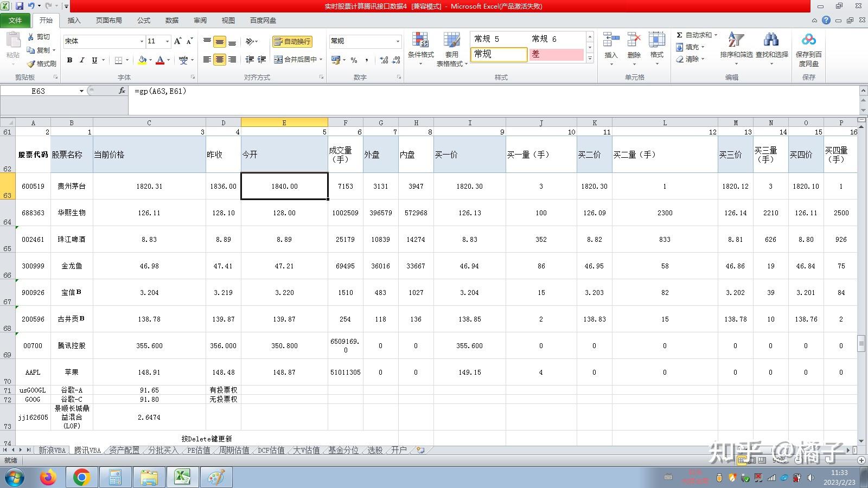Click the vertical scrollbar thumb
Screen dimensions: 868x488
pos(861,344)
